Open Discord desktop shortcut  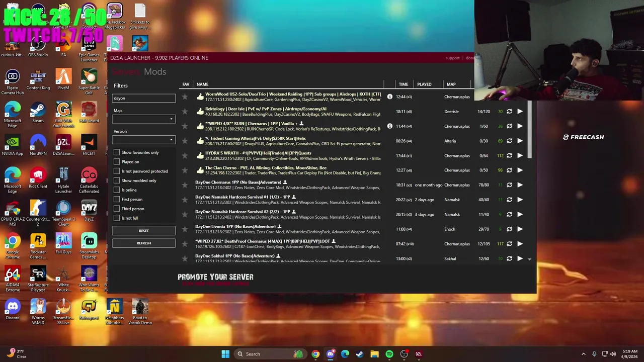(13, 310)
